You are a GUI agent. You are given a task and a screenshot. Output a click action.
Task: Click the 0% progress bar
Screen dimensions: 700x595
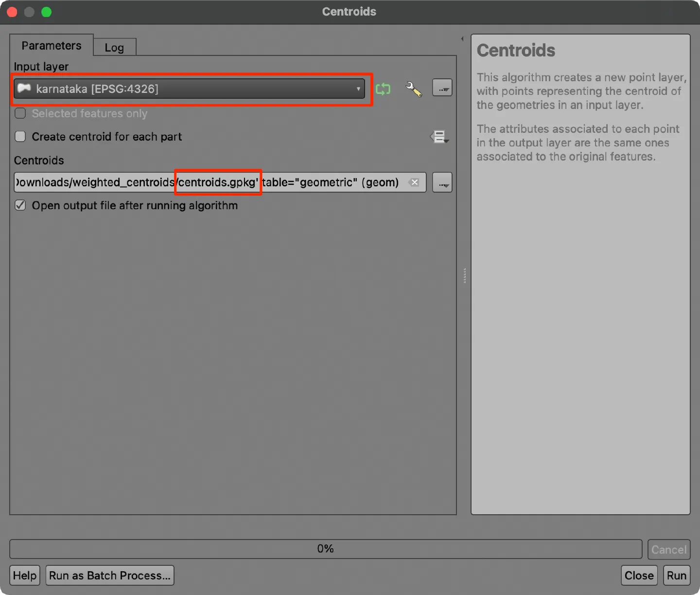[326, 549]
